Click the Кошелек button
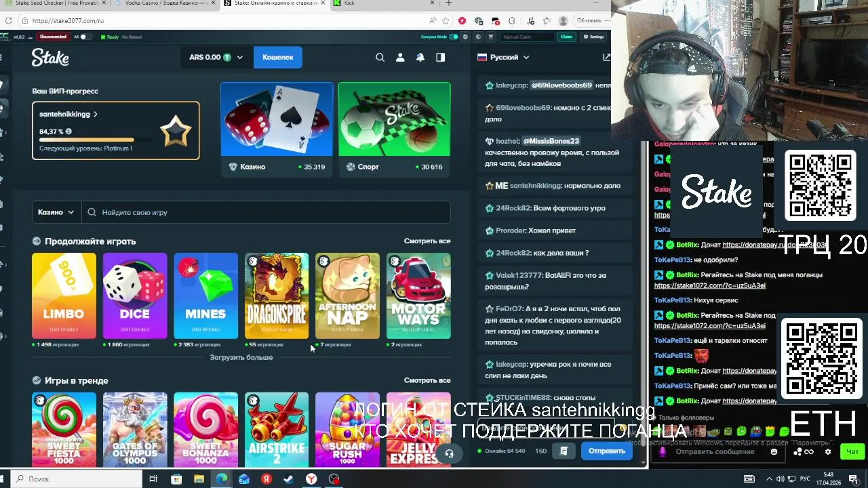Screen dimensions: 868x488 point(278,58)
